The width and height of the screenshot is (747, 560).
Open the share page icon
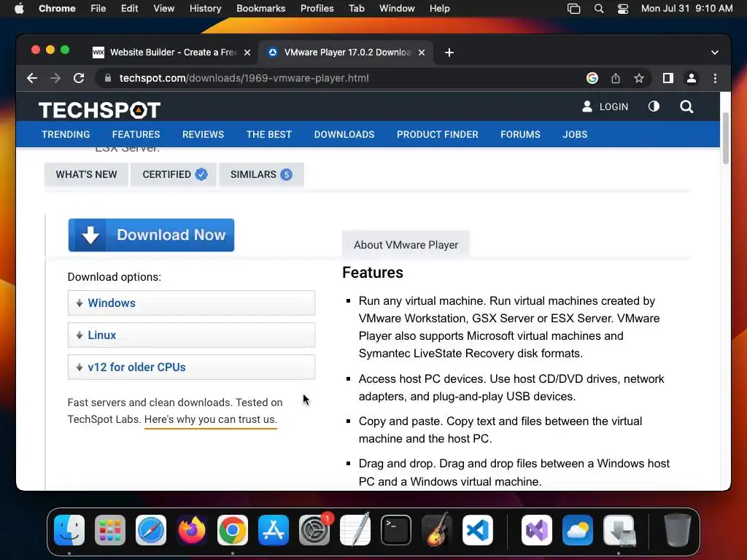(616, 78)
